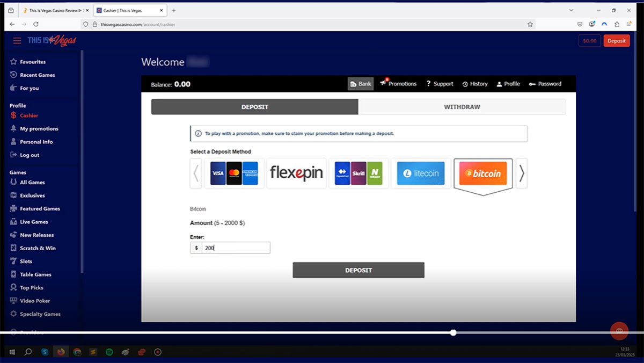This screenshot has width=644, height=363.
Task: Open Skype from the taskbar
Action: (x=45, y=352)
